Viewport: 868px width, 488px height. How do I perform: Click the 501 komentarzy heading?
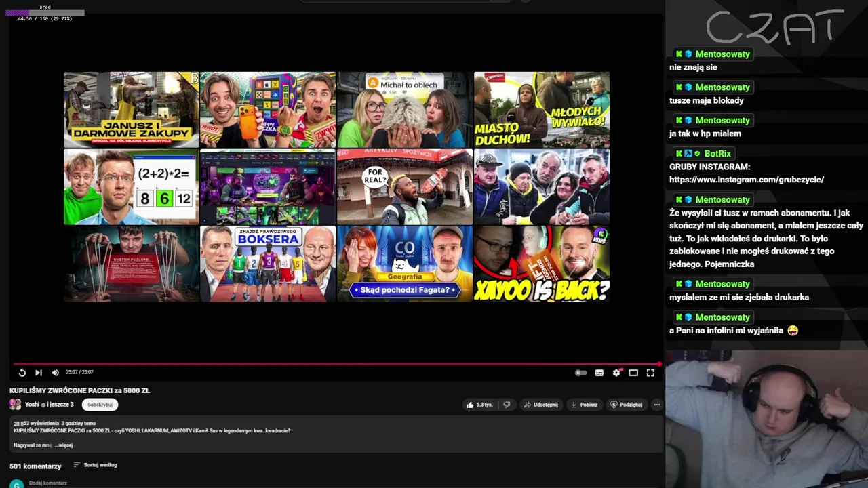[x=35, y=466]
